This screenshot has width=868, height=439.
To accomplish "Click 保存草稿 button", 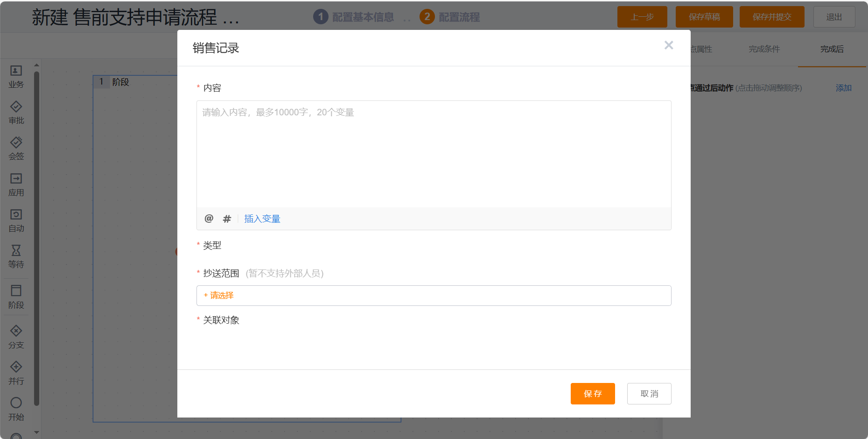I will point(704,17).
